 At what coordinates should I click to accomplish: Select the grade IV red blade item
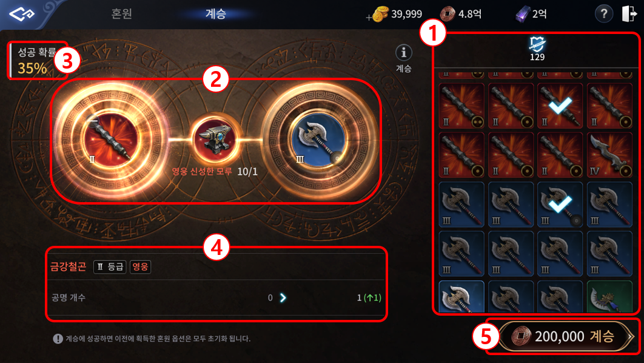(x=609, y=155)
